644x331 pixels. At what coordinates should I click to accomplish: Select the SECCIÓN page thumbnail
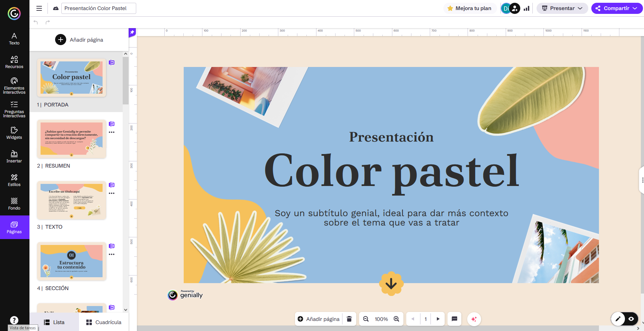pyautogui.click(x=71, y=261)
